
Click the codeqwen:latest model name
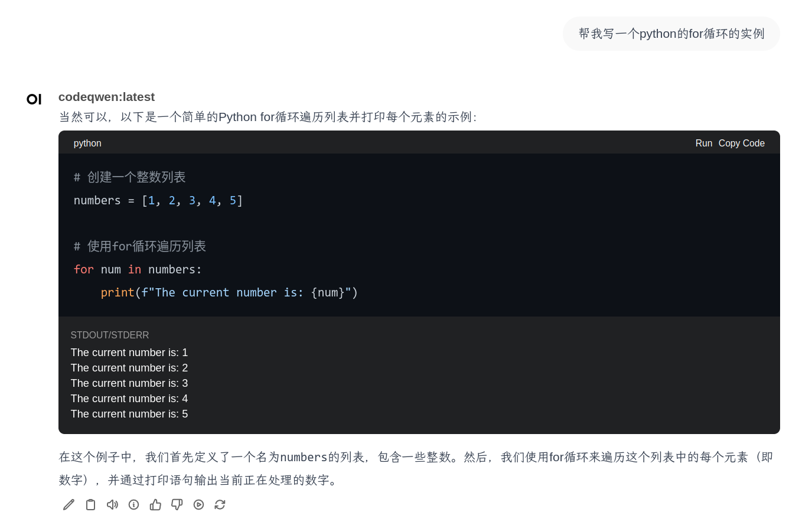pos(106,97)
